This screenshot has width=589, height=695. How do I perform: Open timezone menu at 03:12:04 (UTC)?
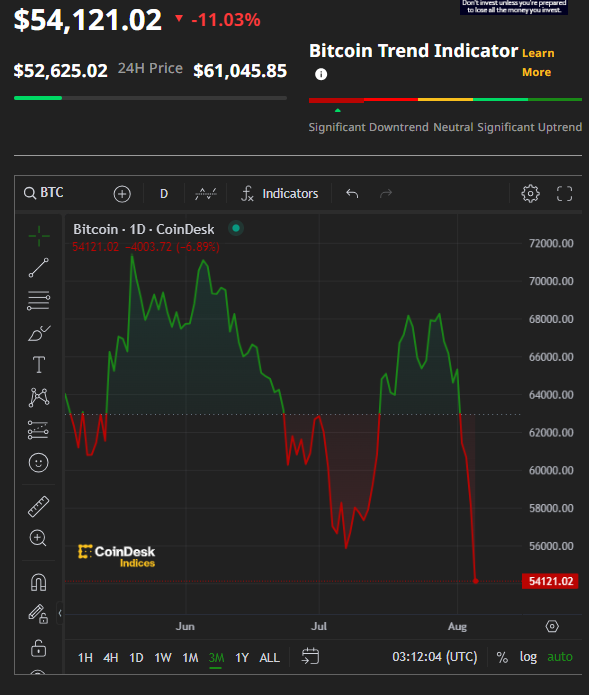pyautogui.click(x=435, y=656)
